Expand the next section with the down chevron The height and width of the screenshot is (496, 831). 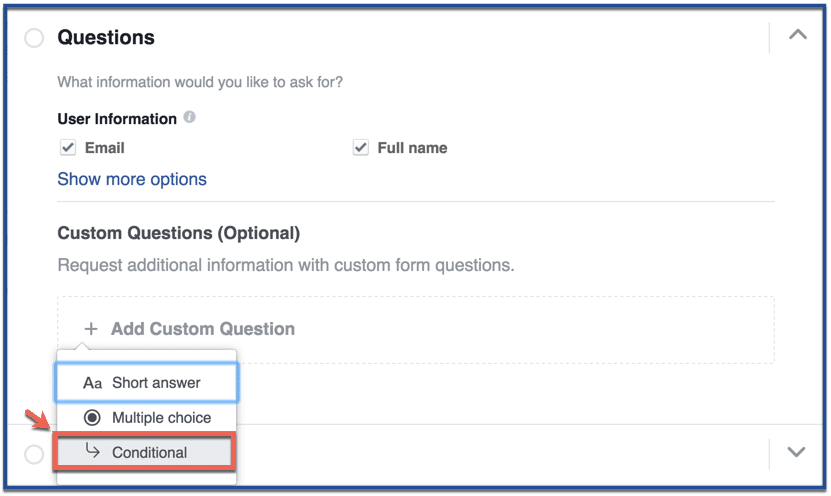pyautogui.click(x=796, y=452)
